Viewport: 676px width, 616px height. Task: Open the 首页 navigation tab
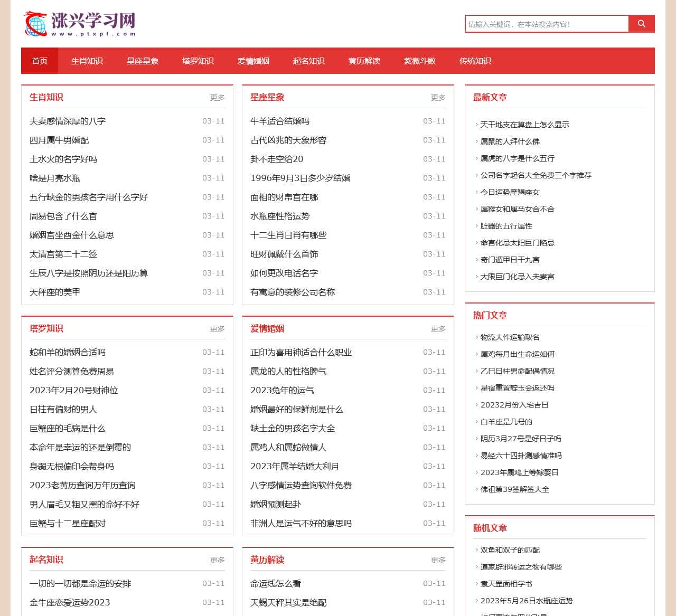tap(40, 61)
